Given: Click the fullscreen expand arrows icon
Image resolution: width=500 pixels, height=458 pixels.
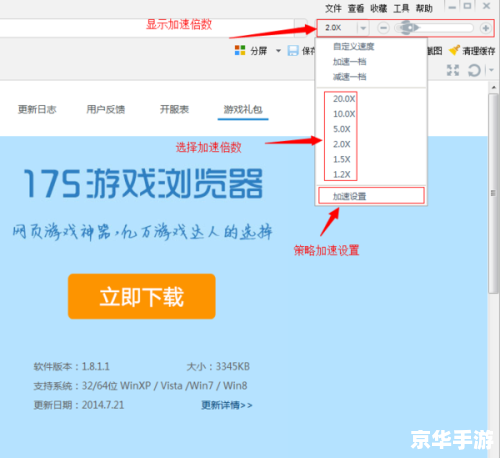Looking at the screenshot, I should pyautogui.click(x=453, y=70).
